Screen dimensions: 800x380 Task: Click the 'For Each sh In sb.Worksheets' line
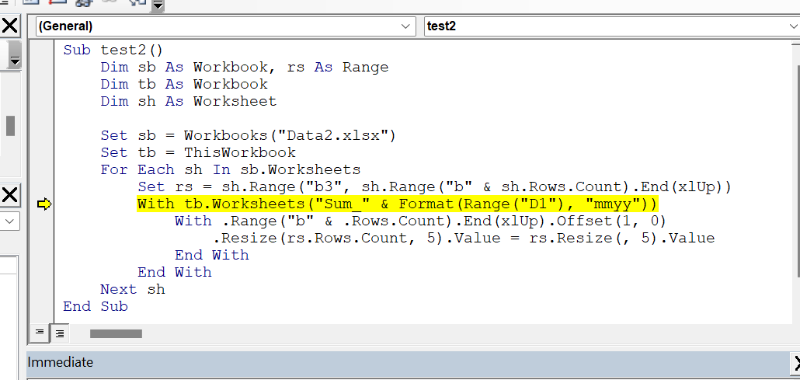[x=231, y=170]
